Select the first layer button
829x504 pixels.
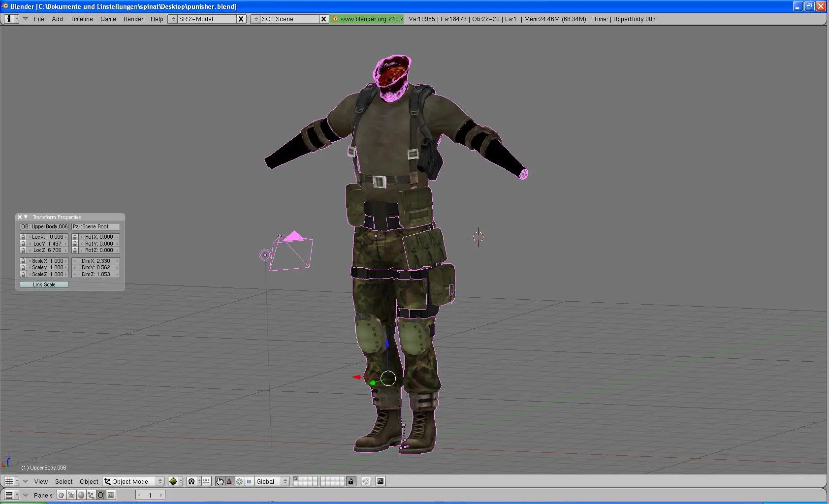[296, 479]
